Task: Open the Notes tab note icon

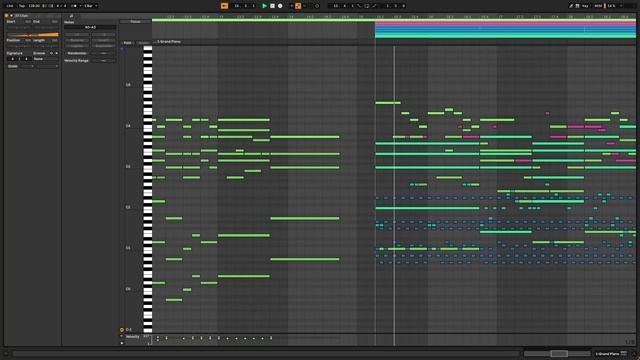Action: tap(71, 16)
